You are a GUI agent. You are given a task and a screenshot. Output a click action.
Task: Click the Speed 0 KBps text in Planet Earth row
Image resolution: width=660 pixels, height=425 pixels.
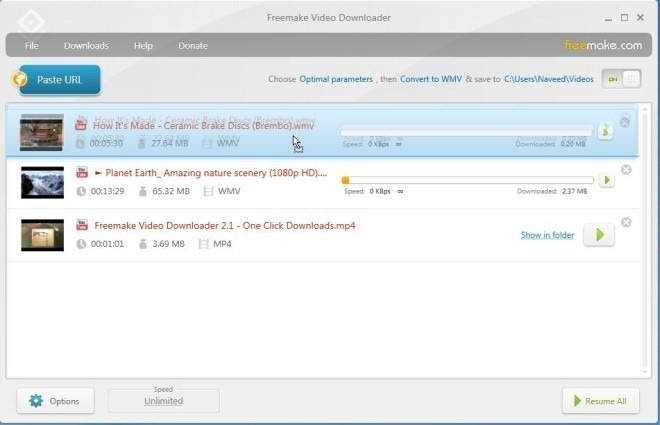(367, 191)
